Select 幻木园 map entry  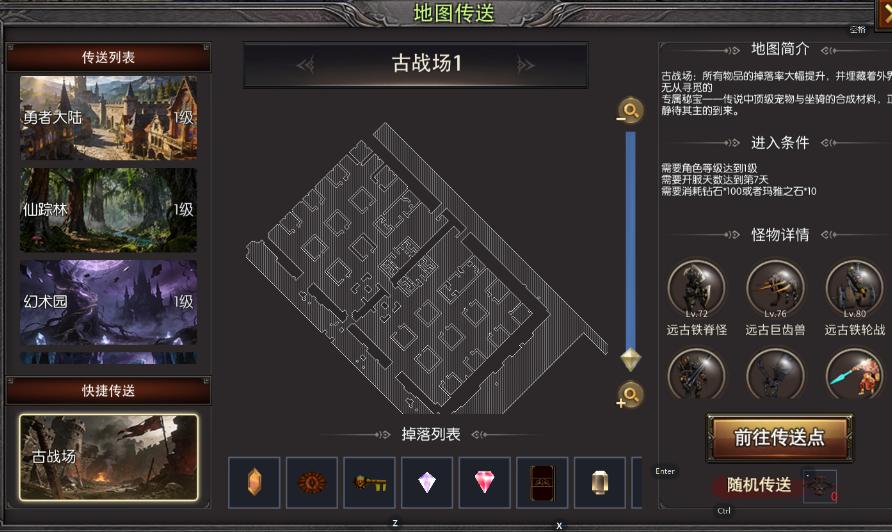(x=109, y=302)
